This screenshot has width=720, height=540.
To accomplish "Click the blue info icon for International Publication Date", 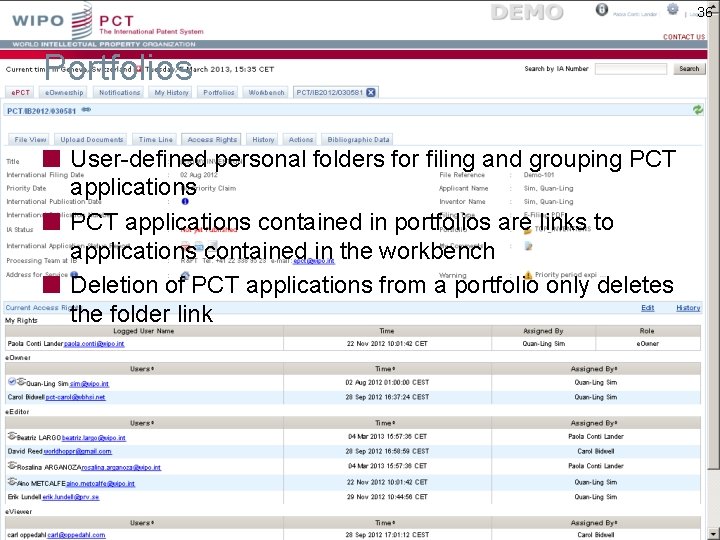I will tap(185, 201).
